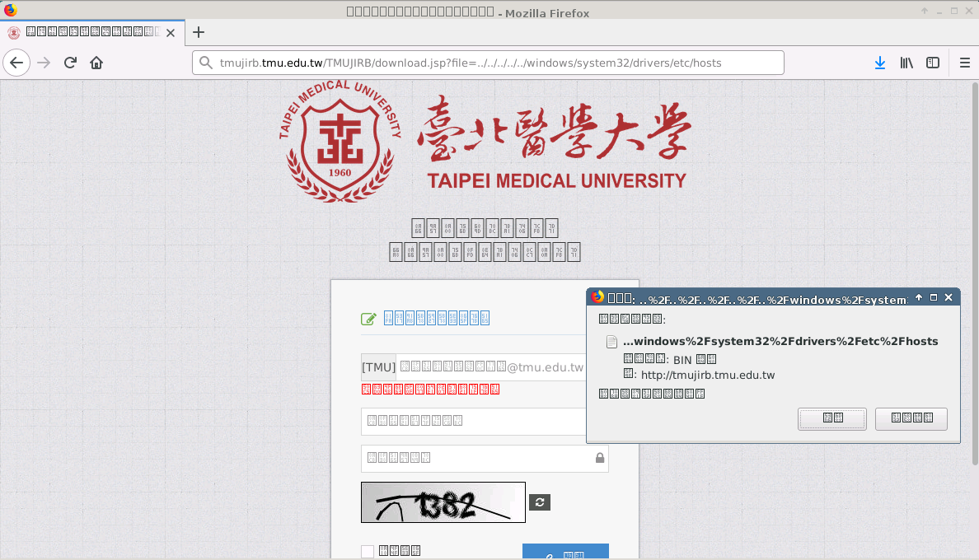The width and height of the screenshot is (979, 560).
Task: Click the Taipei Medical University logo
Action: click(x=485, y=142)
